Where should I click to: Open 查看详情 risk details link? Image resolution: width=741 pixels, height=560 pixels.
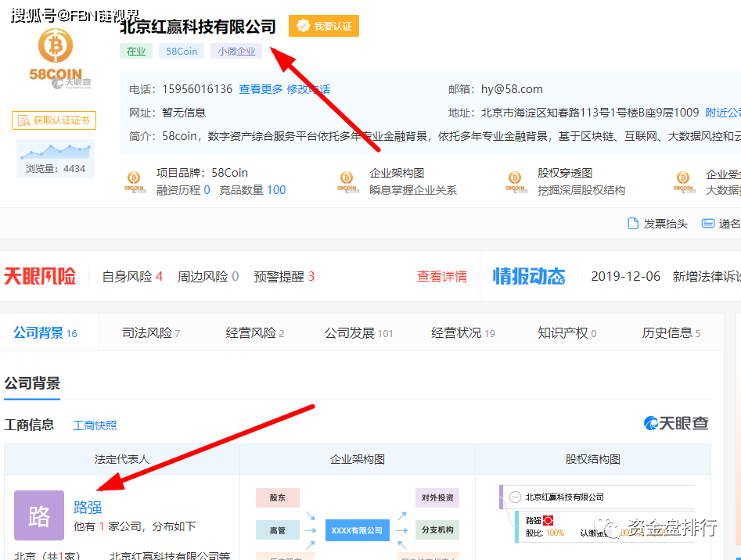tap(442, 276)
